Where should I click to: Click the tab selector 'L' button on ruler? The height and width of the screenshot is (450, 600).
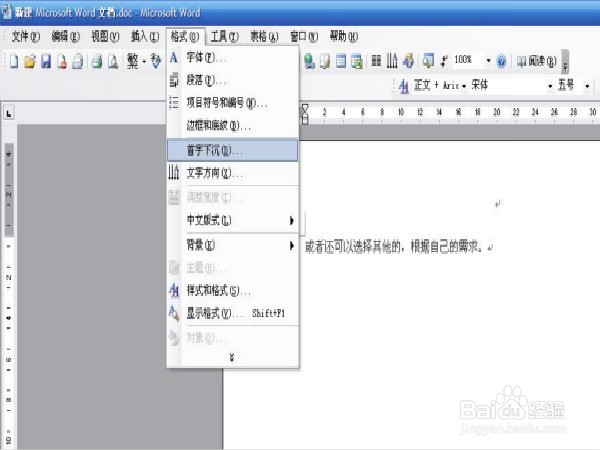(8, 113)
